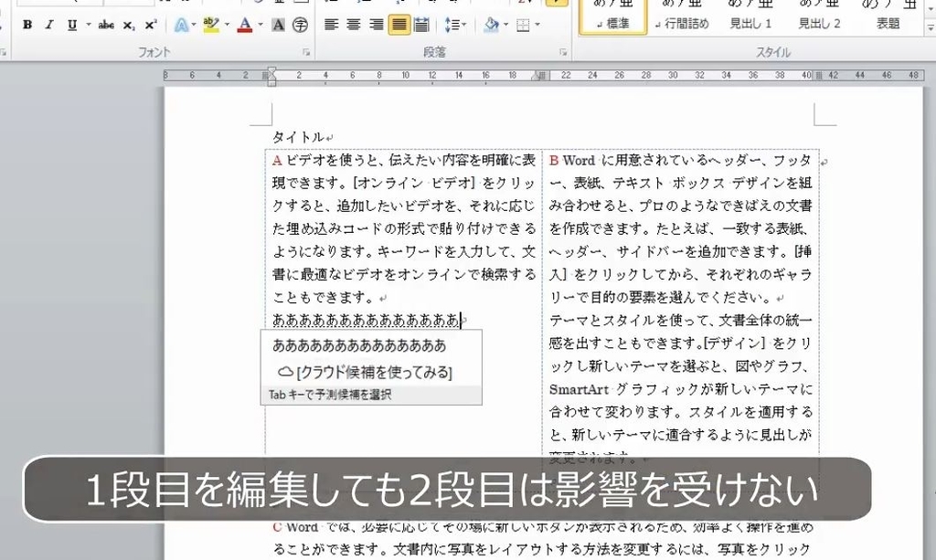Click the red letter A in first column
936x560 pixels.
277,161
